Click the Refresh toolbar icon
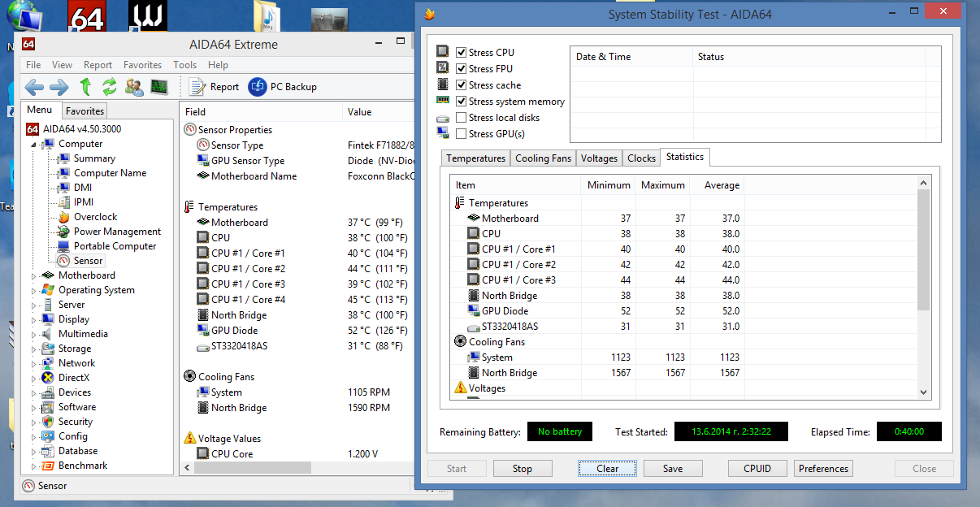 [109, 87]
